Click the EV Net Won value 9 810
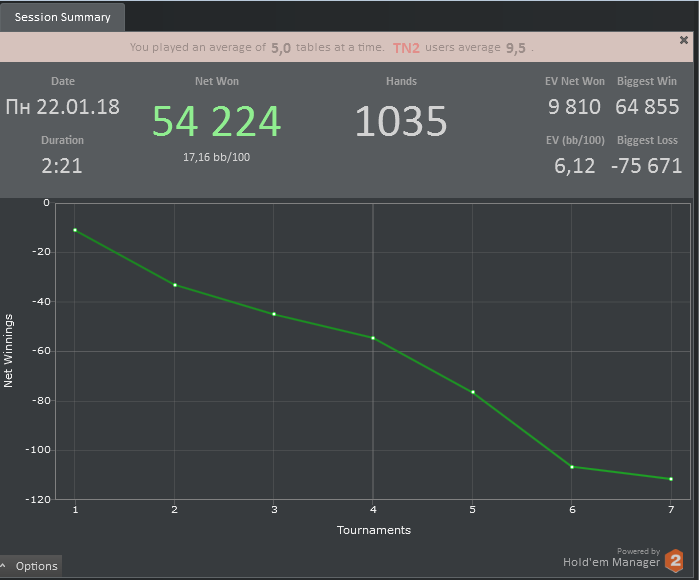Viewport: 699px width, 580px height. click(x=574, y=107)
